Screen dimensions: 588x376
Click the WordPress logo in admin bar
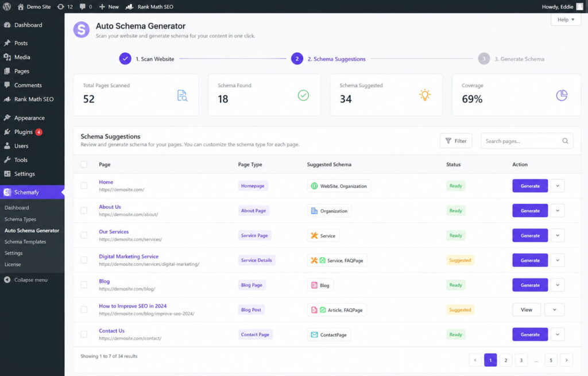pyautogui.click(x=7, y=6)
